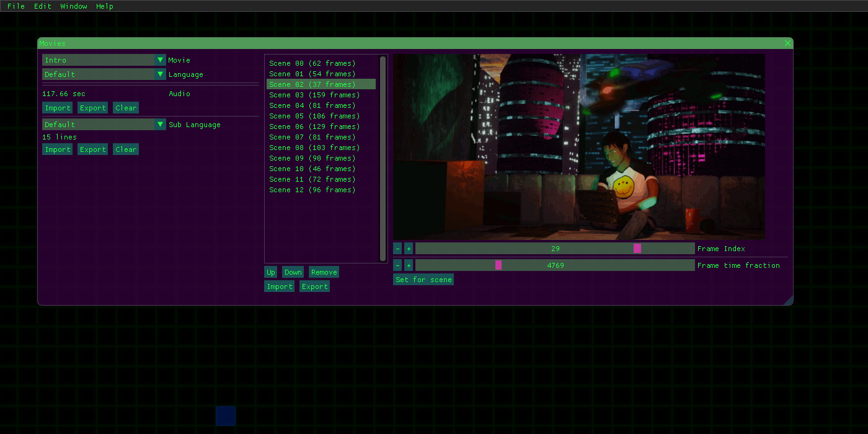868x434 pixels.
Task: Select Scene 12 (96 frames)
Action: coord(321,190)
